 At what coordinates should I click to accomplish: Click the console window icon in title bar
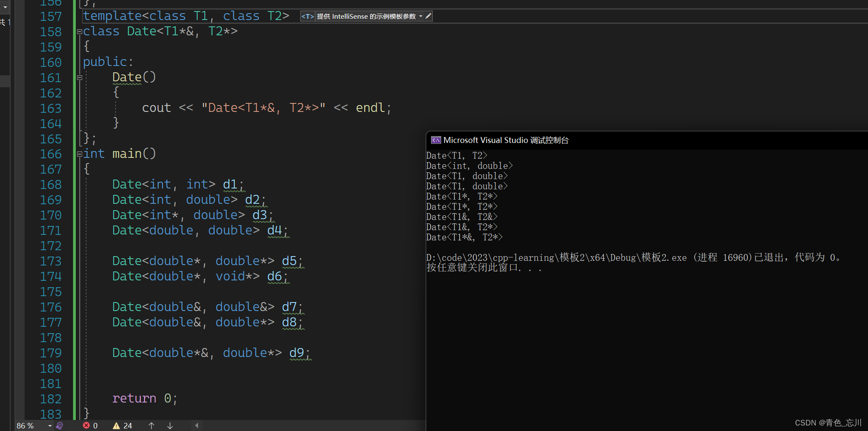(436, 140)
